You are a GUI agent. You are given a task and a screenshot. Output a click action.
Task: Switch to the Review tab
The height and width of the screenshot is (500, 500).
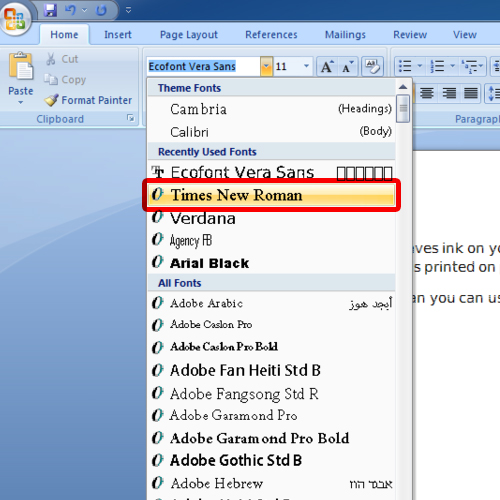point(410,34)
